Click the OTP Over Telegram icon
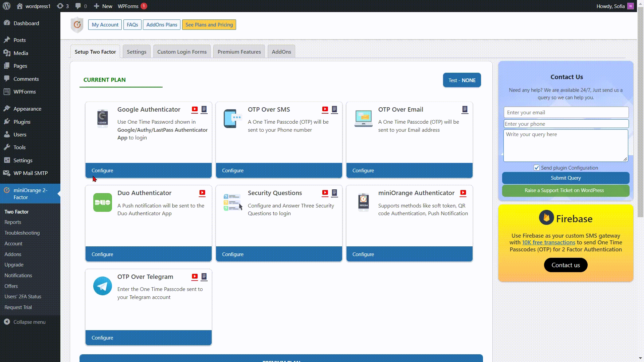644x362 pixels. (102, 286)
